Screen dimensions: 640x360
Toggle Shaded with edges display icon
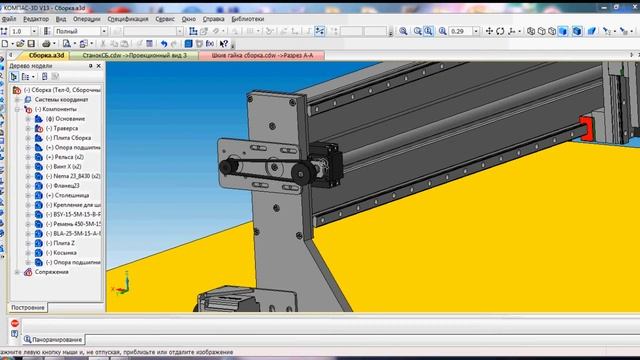pyautogui.click(x=577, y=31)
